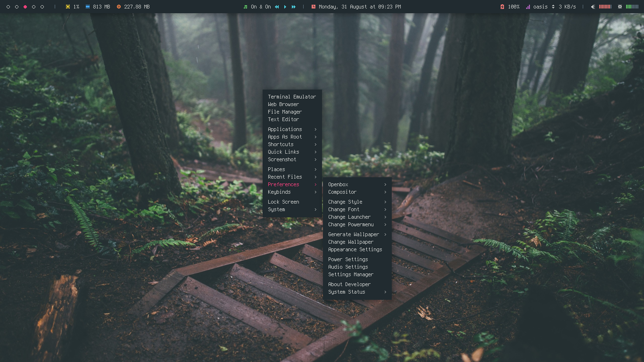Click the brightness sun icon
Image resolution: width=644 pixels, height=362 pixels.
coord(620,7)
